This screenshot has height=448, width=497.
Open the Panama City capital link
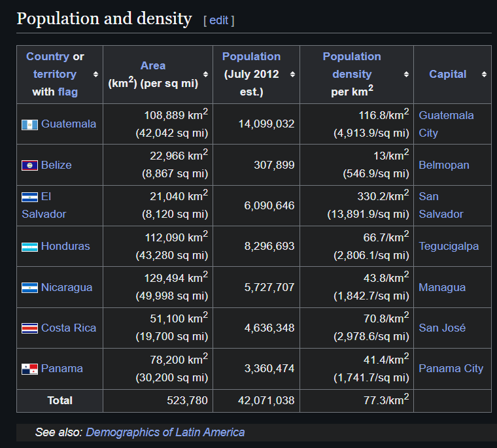[x=451, y=368]
